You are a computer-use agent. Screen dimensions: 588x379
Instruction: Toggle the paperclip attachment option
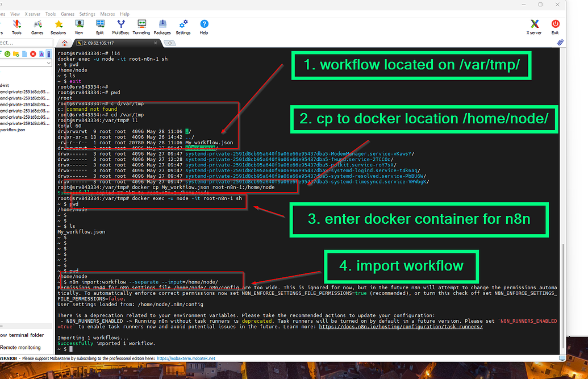point(560,43)
